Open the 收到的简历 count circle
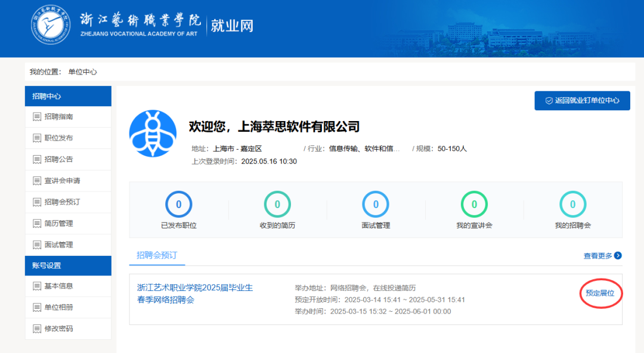644x353 pixels. (x=277, y=205)
